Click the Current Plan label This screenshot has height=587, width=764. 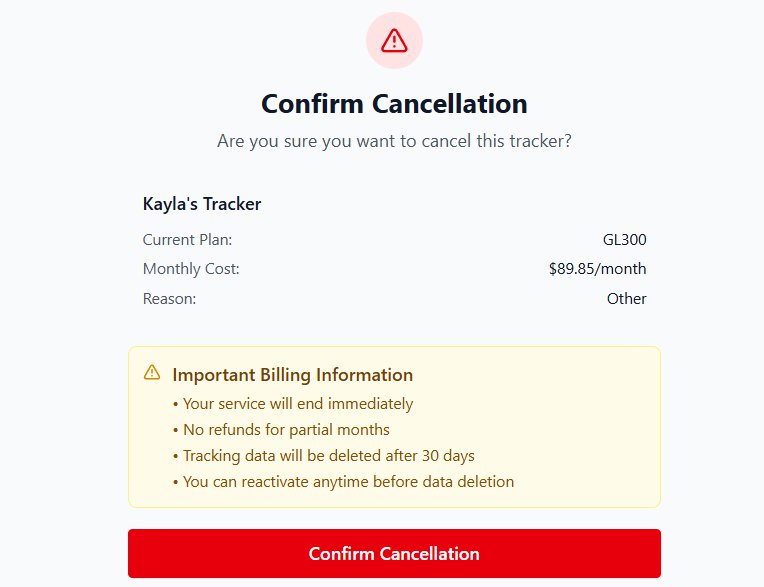[187, 240]
